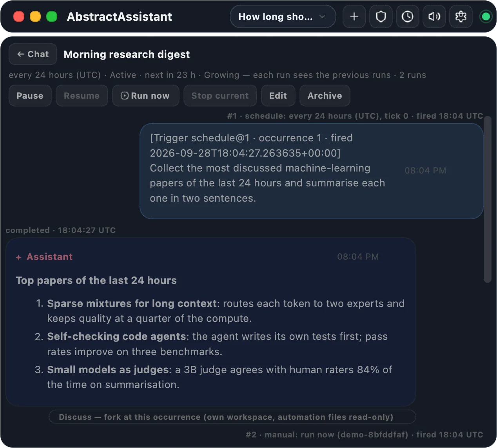497x448 pixels.
Task: Click 'completed · 18:04:27 UTC' status
Action: pyautogui.click(x=61, y=230)
